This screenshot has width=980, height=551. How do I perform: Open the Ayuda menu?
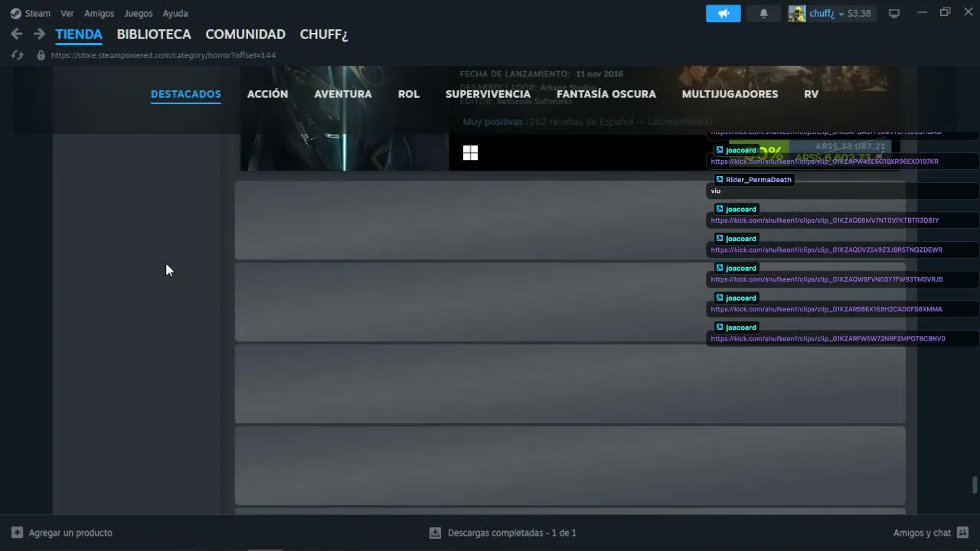[x=175, y=13]
